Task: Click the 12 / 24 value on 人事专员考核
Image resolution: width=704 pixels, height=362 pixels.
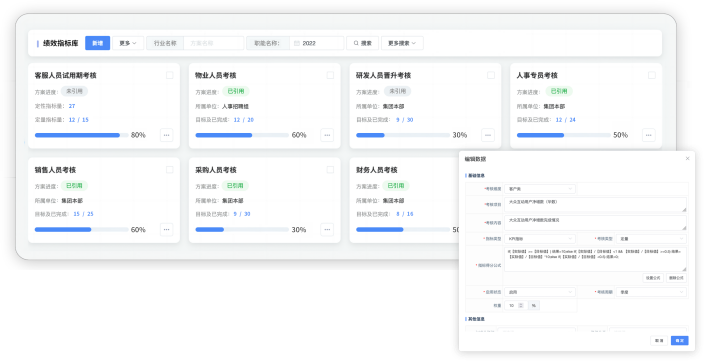Action: 566,120
